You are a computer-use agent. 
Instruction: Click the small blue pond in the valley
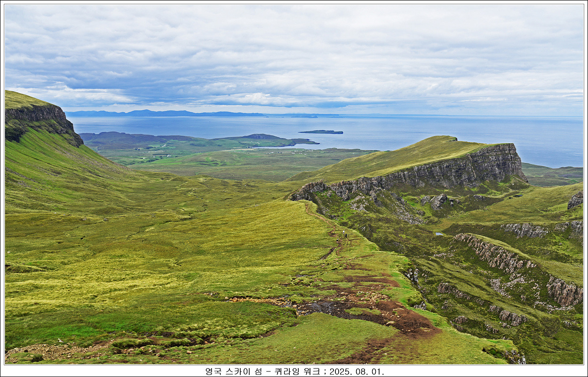tap(439, 233)
